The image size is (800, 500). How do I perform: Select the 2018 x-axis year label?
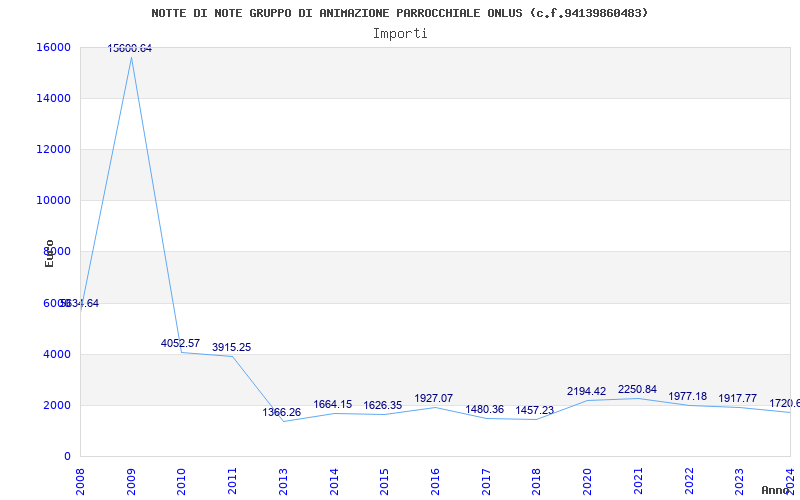coord(537,482)
